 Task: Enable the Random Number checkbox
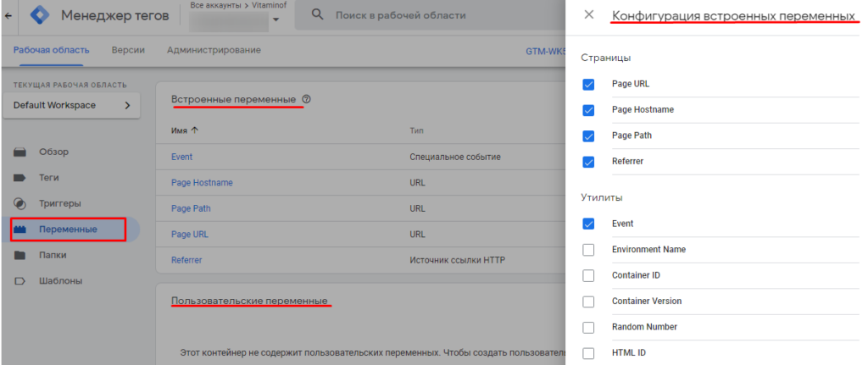click(589, 327)
